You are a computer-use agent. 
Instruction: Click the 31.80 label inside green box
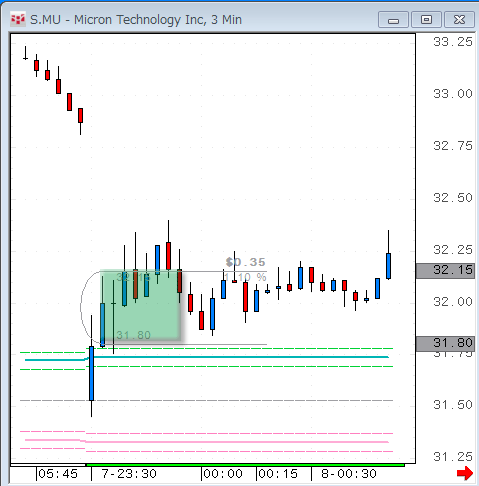[x=134, y=335]
